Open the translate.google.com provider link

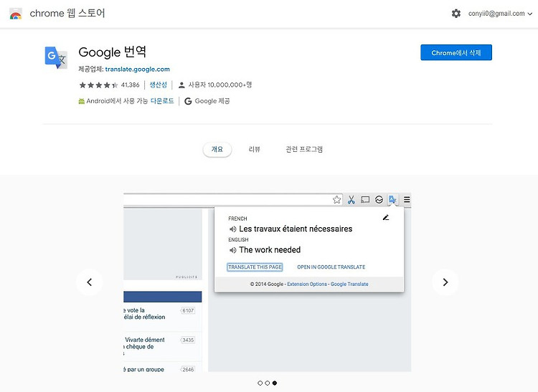(137, 70)
